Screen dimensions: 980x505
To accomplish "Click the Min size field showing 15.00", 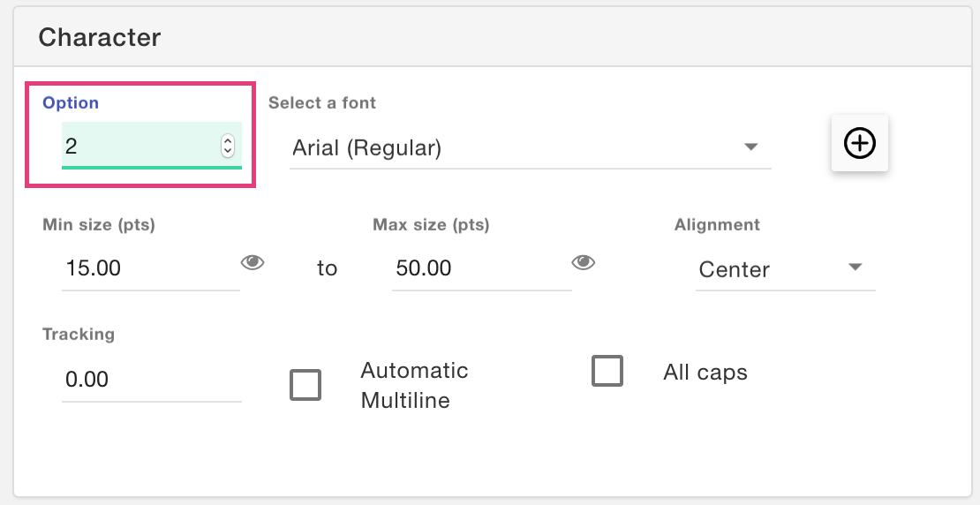I will (x=151, y=268).
